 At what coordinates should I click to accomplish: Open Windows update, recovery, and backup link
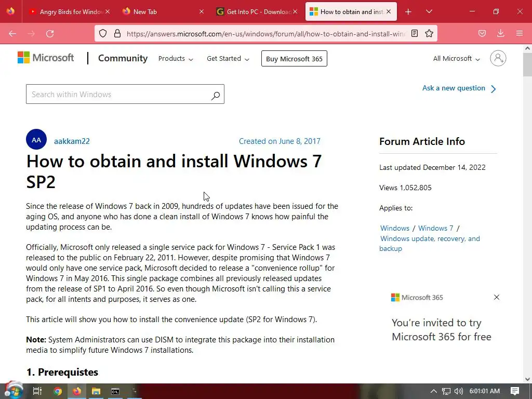pyautogui.click(x=430, y=243)
